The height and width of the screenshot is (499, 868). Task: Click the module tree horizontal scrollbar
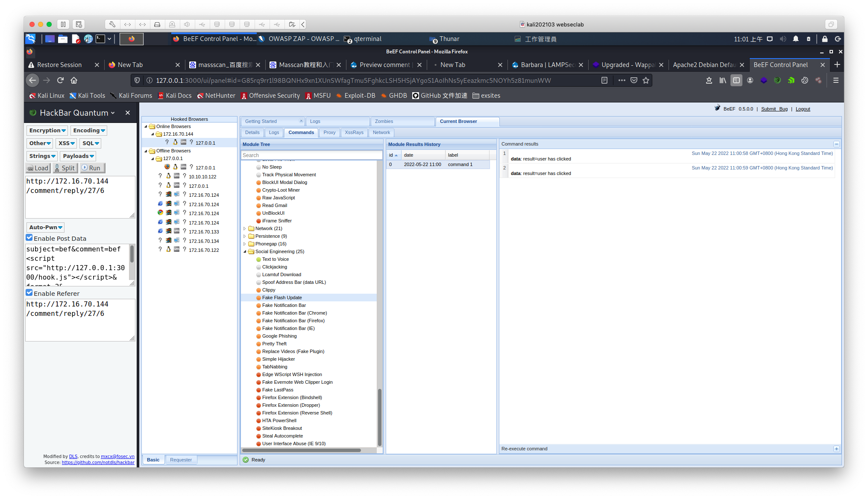tap(302, 450)
